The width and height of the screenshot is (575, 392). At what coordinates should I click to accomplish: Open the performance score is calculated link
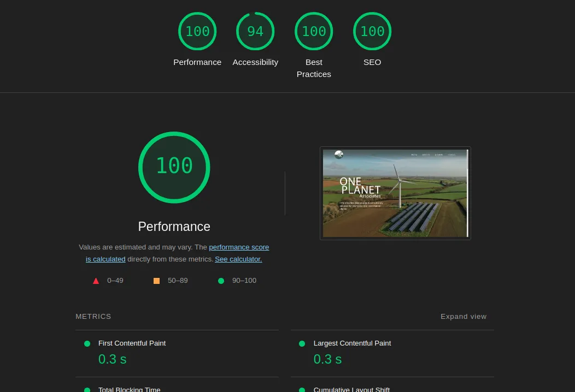(239, 247)
